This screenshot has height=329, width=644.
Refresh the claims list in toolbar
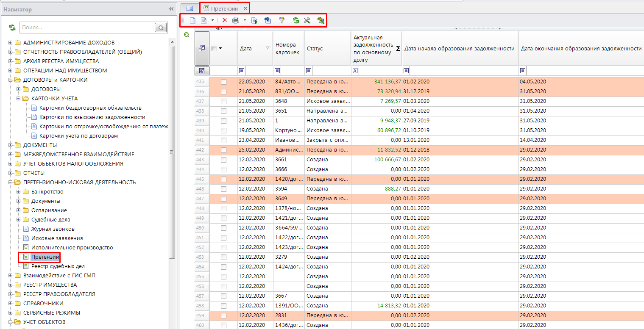296,20
